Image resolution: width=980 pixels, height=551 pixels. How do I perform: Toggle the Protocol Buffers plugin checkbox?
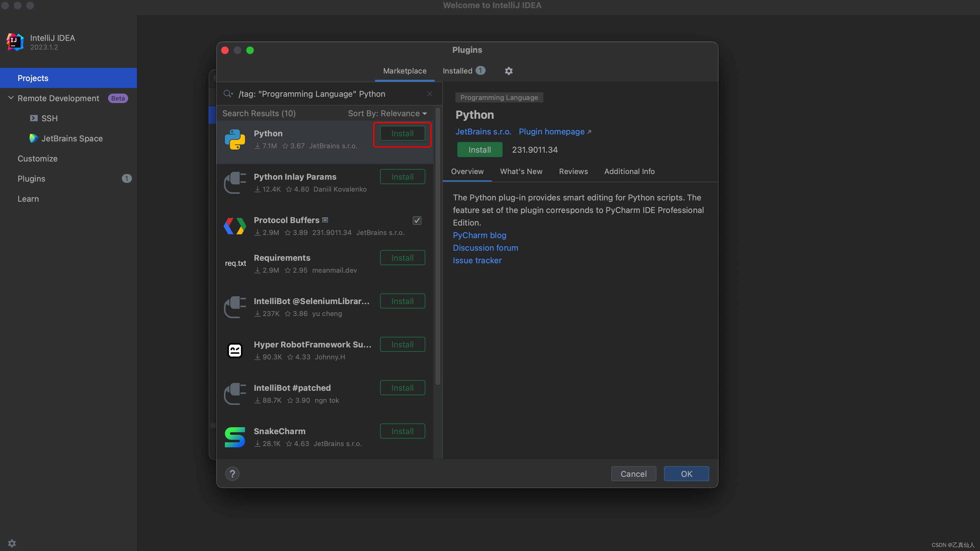pos(416,221)
